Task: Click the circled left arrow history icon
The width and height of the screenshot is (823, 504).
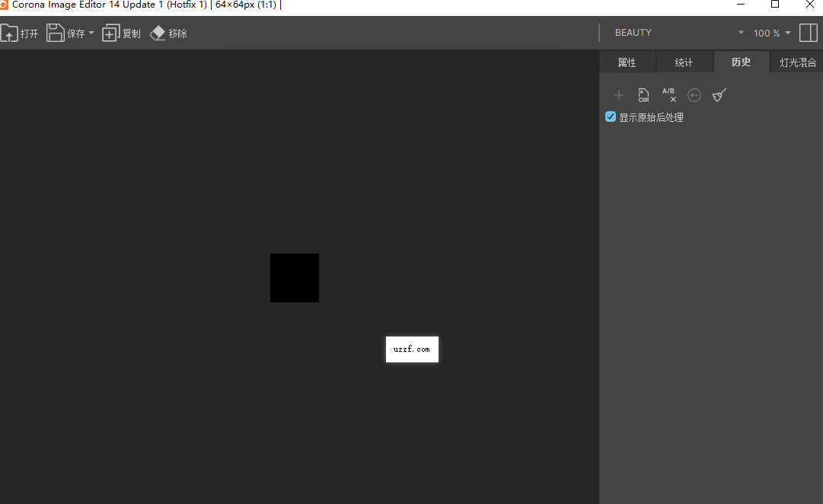Action: pos(694,95)
